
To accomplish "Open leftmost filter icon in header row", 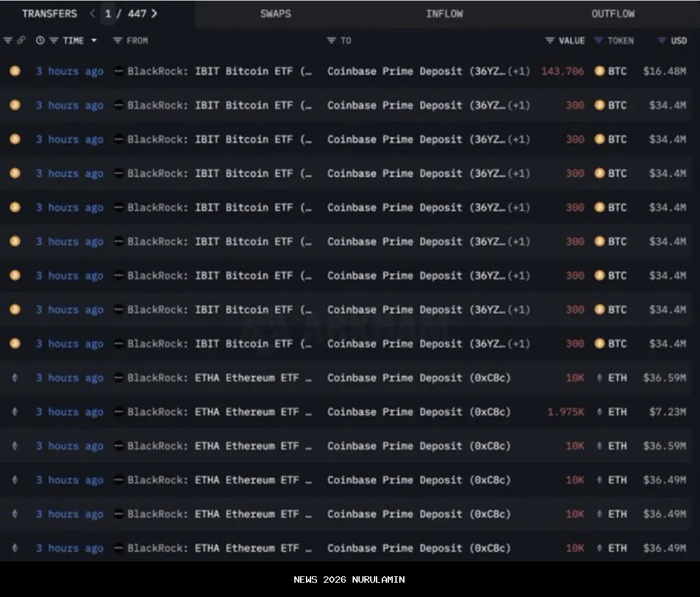I will pyautogui.click(x=8, y=40).
